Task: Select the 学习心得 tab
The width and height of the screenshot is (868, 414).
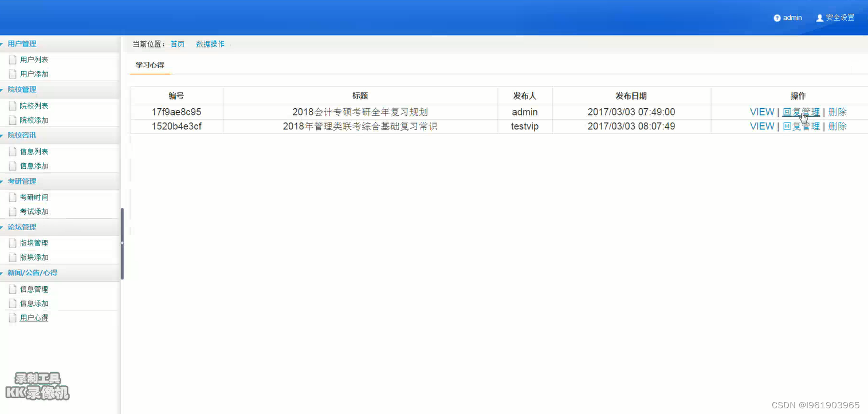Action: [150, 65]
